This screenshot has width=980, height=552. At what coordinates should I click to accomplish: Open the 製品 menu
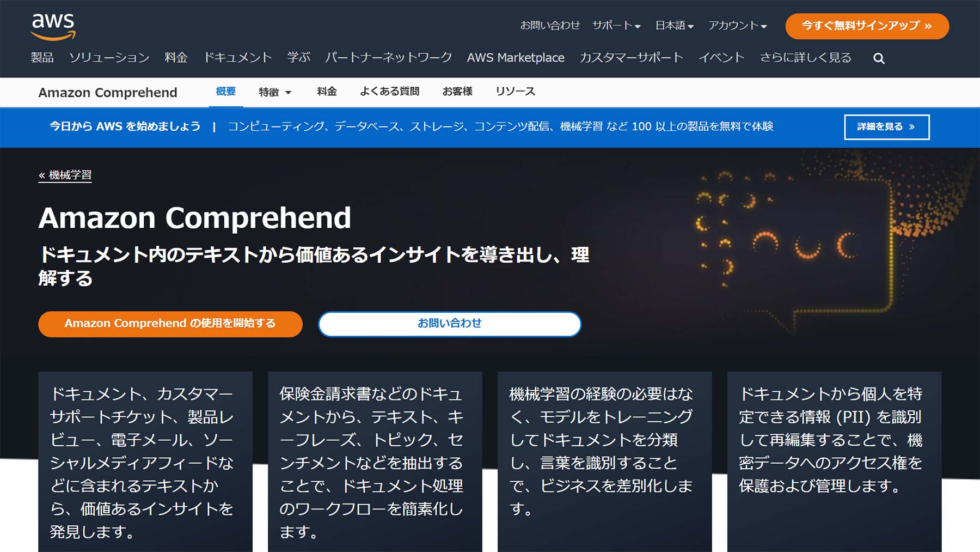point(42,58)
